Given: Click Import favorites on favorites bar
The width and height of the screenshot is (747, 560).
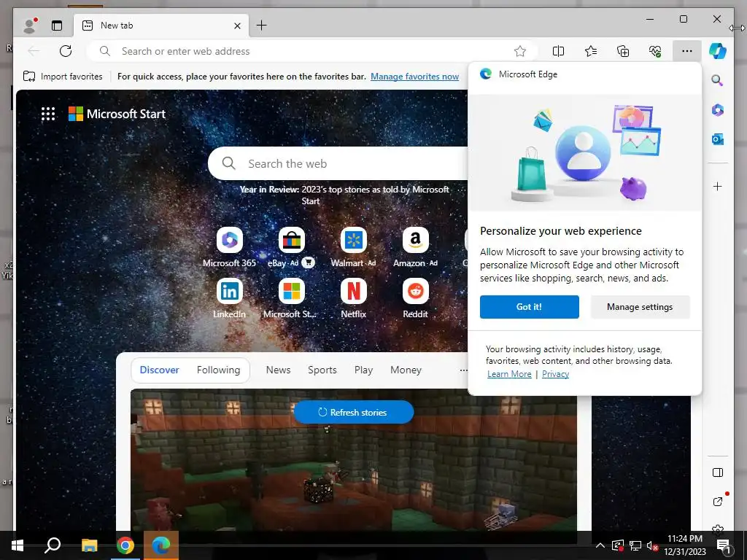Looking at the screenshot, I should [63, 76].
